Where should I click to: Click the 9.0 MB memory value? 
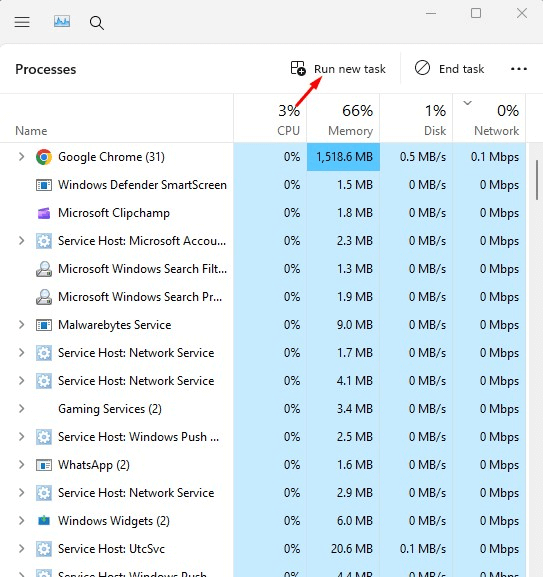[x=355, y=325]
